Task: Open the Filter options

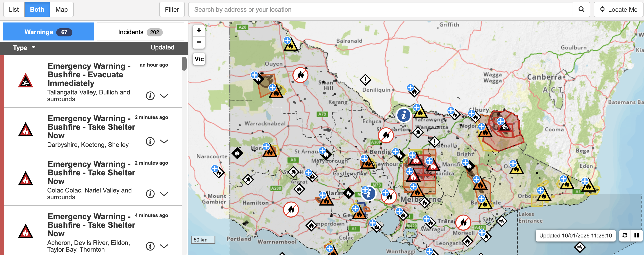Action: point(172,9)
